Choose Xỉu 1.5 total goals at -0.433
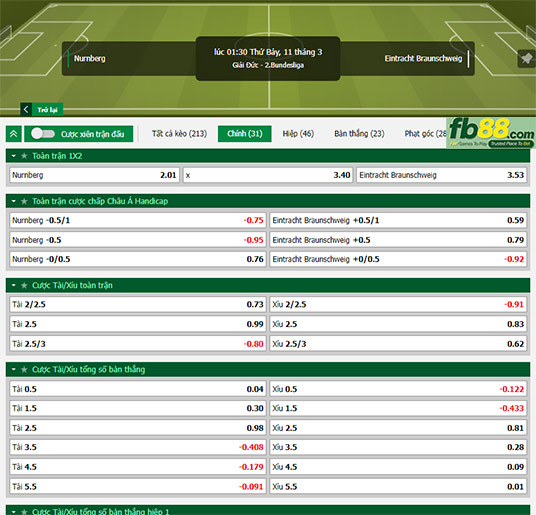Viewport: 536px width, 515px height. tap(398, 408)
